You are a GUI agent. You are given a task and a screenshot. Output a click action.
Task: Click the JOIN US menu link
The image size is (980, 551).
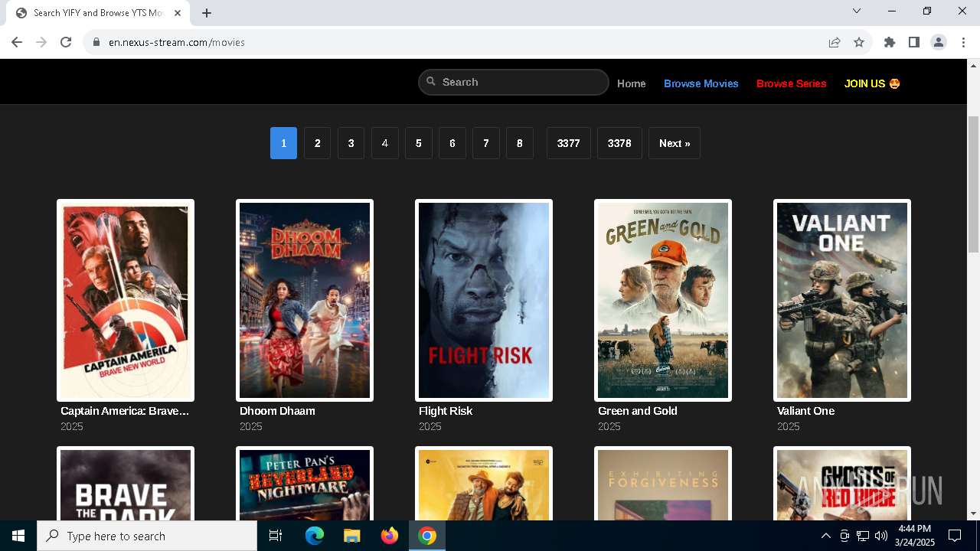tap(872, 83)
